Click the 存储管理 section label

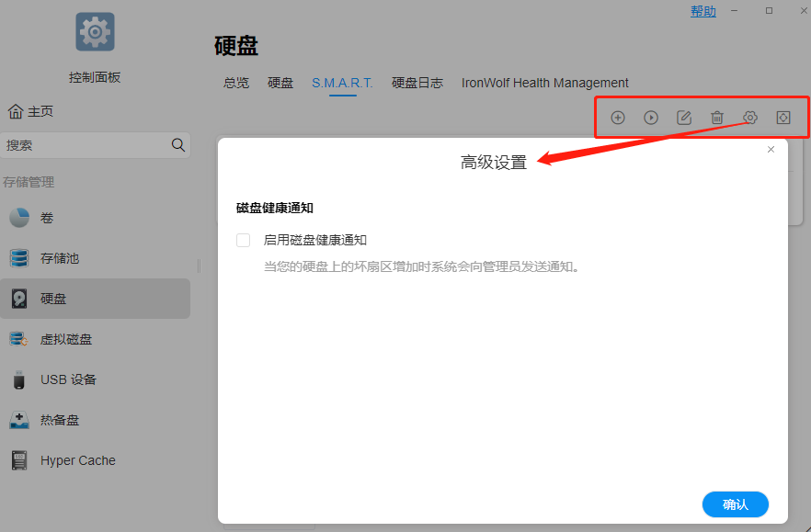click(29, 182)
